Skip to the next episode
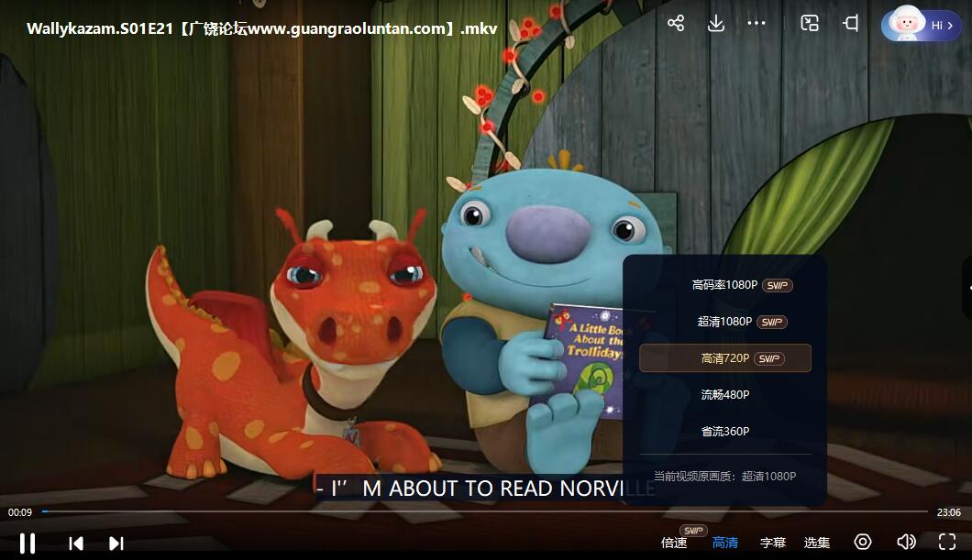This screenshot has height=560, width=972. point(116,544)
